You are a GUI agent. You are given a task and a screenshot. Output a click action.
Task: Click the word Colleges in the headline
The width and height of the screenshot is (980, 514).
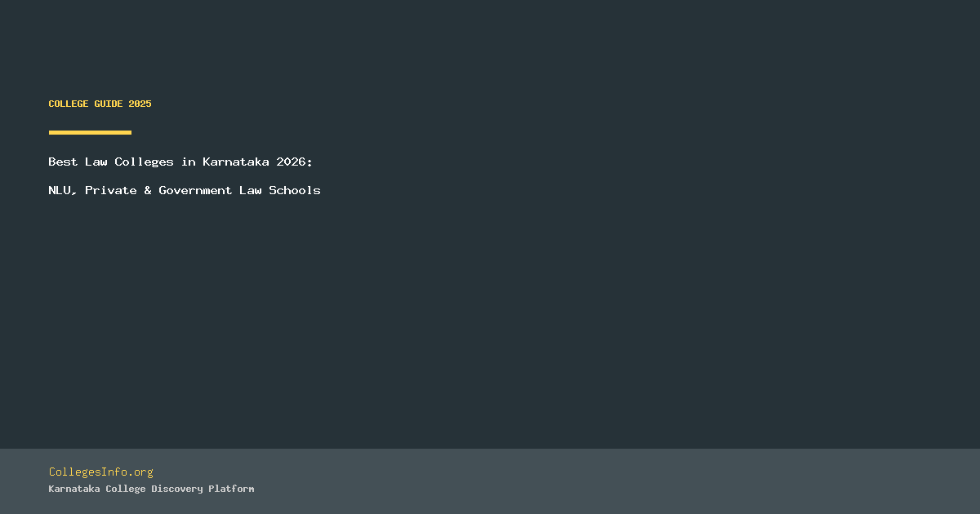pyautogui.click(x=144, y=162)
